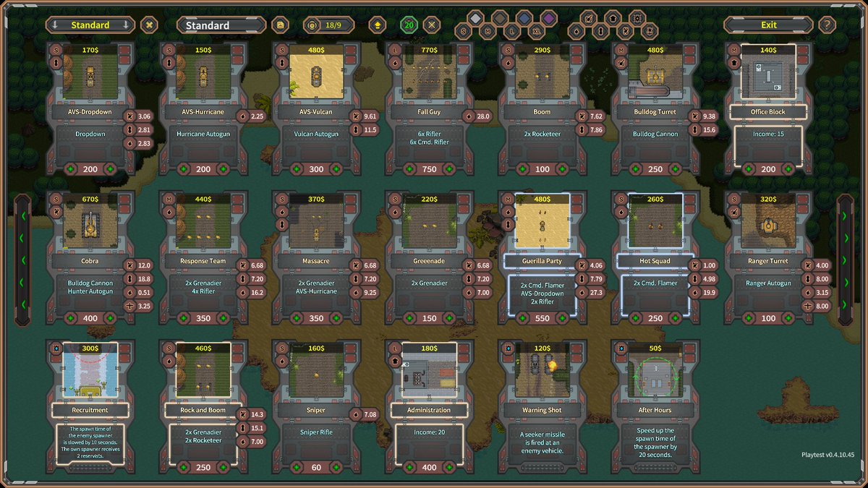This screenshot has width=868, height=488.
Task: Click the building icon on the Administration card
Action: pyautogui.click(x=394, y=361)
